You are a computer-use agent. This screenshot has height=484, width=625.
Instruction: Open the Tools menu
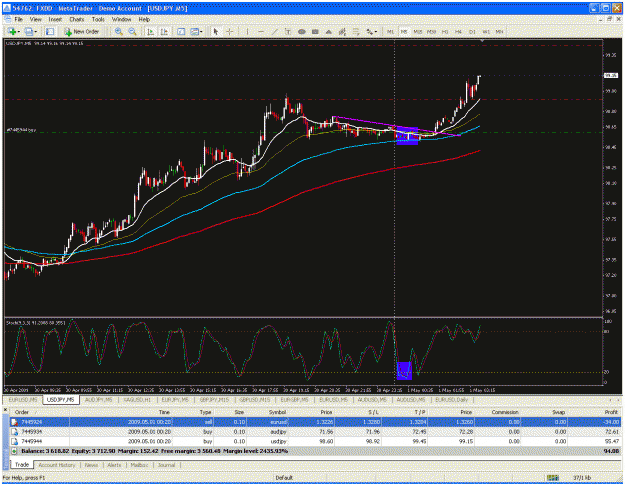pyautogui.click(x=98, y=19)
